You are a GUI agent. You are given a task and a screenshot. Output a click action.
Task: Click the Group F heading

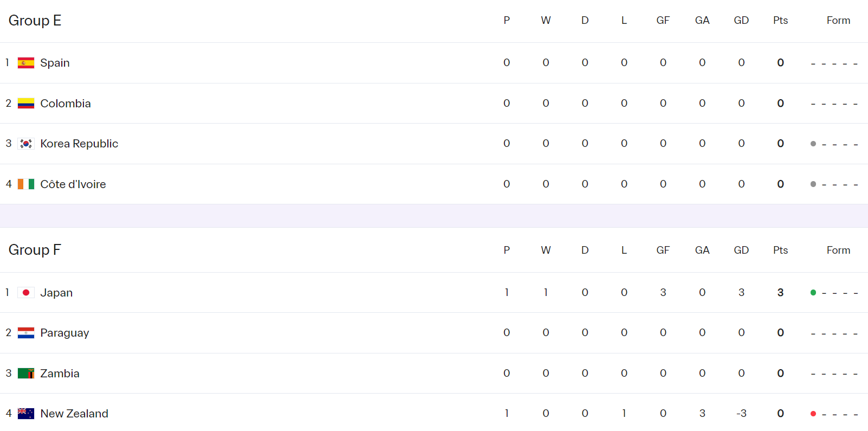point(35,250)
